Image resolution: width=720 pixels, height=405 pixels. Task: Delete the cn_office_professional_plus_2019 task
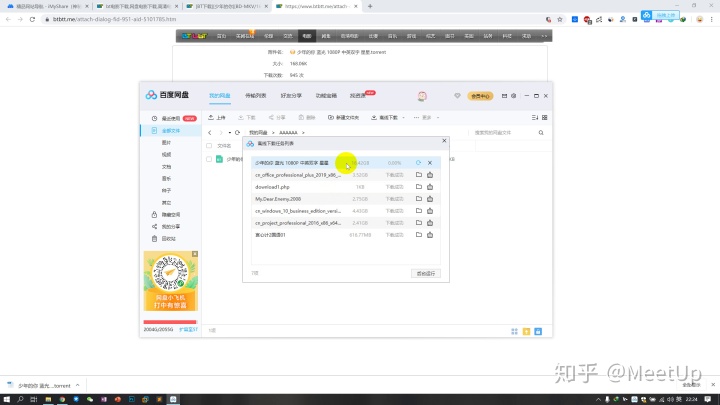(x=430, y=175)
